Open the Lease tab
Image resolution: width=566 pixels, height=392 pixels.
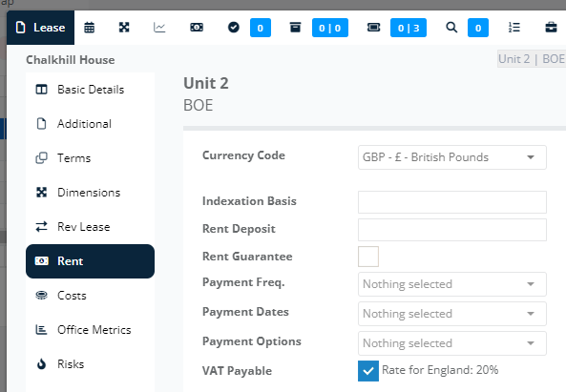point(40,28)
